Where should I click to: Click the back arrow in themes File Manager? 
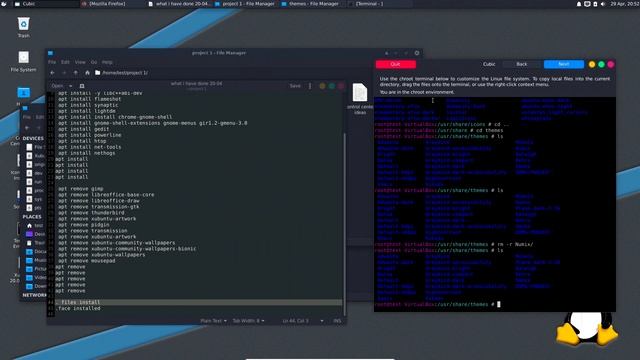coord(27,128)
